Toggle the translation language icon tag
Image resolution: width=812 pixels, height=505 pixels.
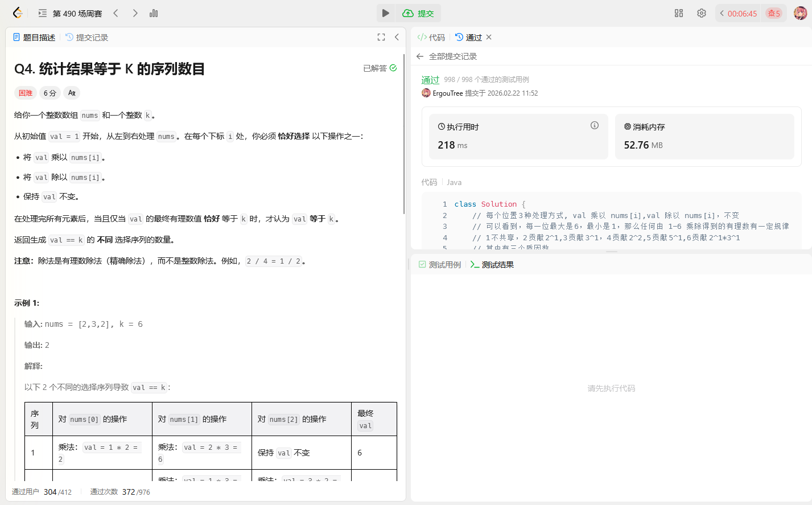click(x=72, y=93)
